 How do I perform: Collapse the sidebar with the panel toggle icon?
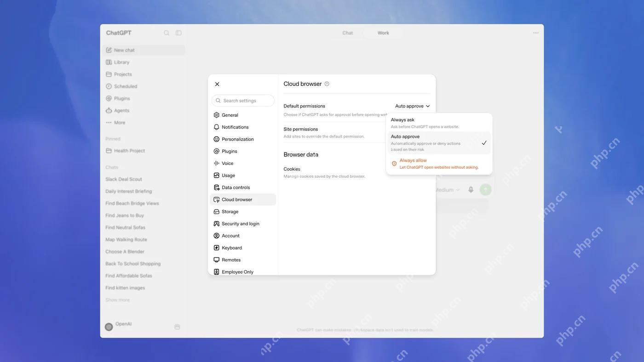point(178,33)
